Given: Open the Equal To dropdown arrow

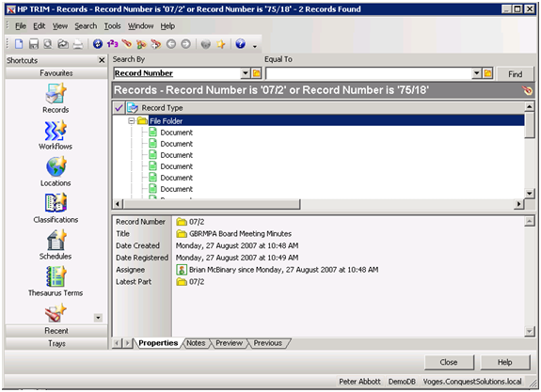Looking at the screenshot, I should pos(476,73).
